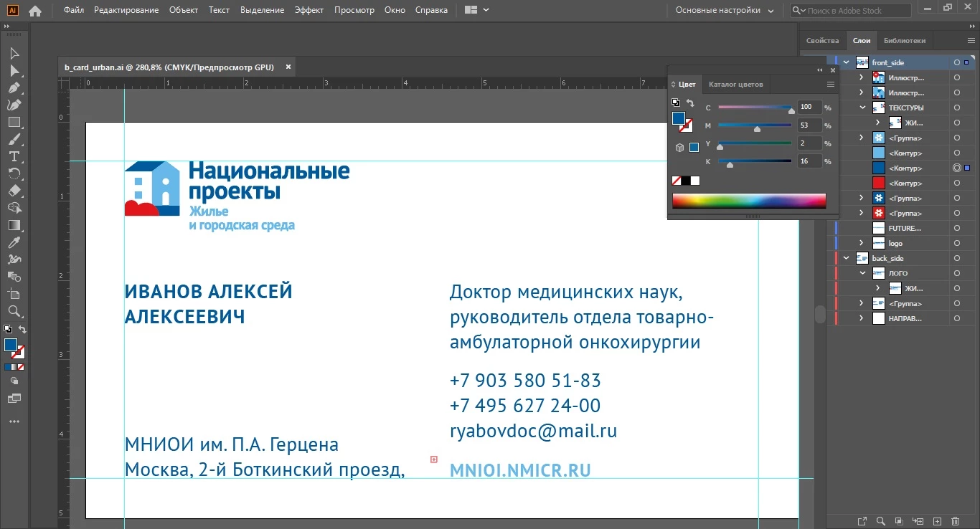Open Основные настройки workspace dropdown

click(x=725, y=10)
